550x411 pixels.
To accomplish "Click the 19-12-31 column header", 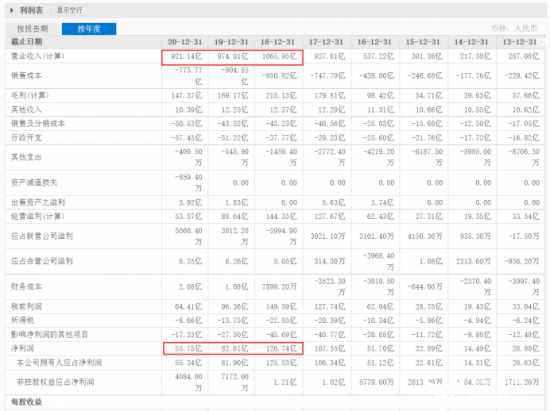I will (x=231, y=42).
